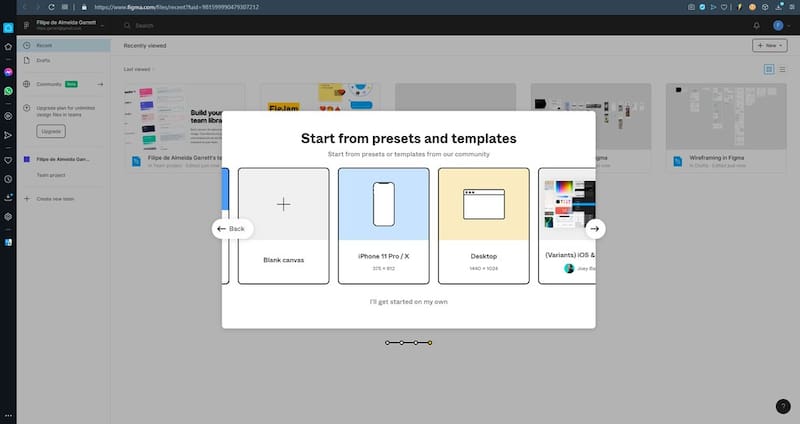This screenshot has width=800, height=424.
Task: Open the notifications bell
Action: click(756, 25)
